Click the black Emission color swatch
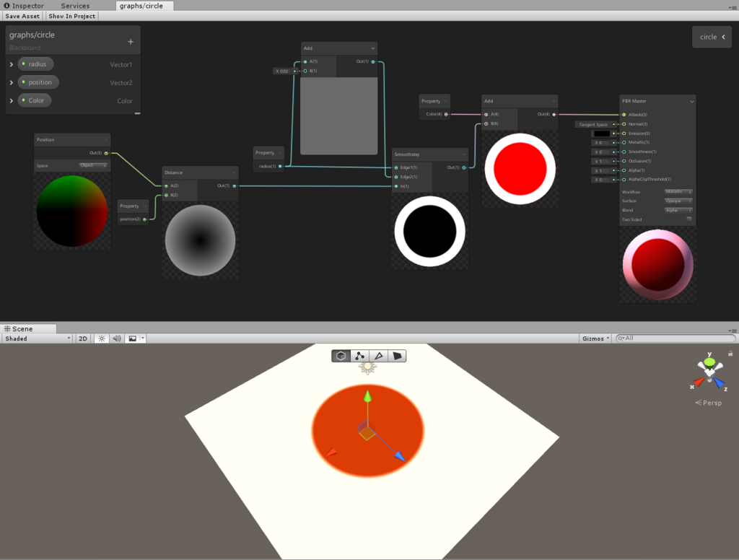 coord(602,134)
